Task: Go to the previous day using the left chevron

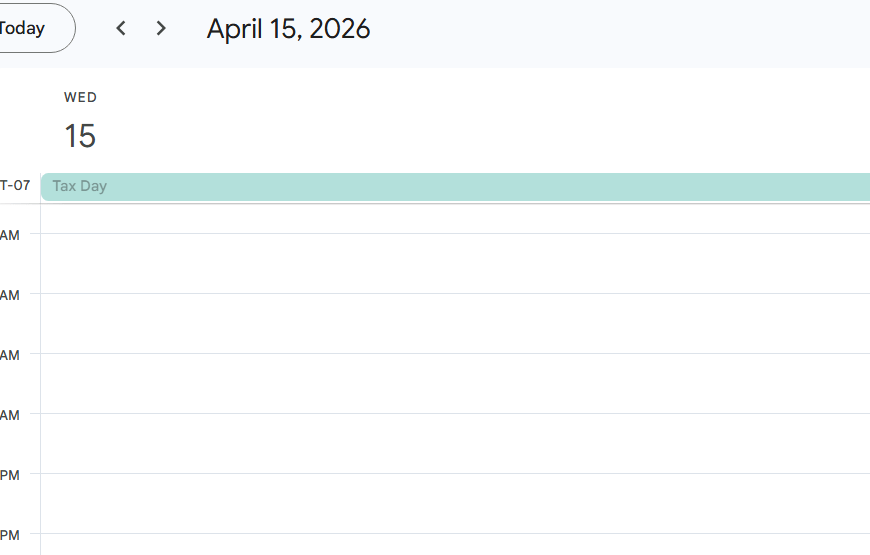Action: point(121,28)
